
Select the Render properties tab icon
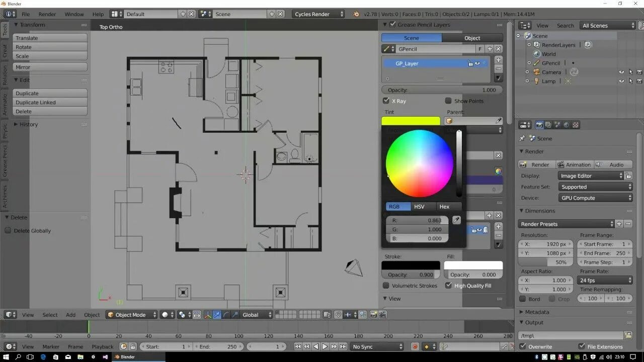pos(539,125)
